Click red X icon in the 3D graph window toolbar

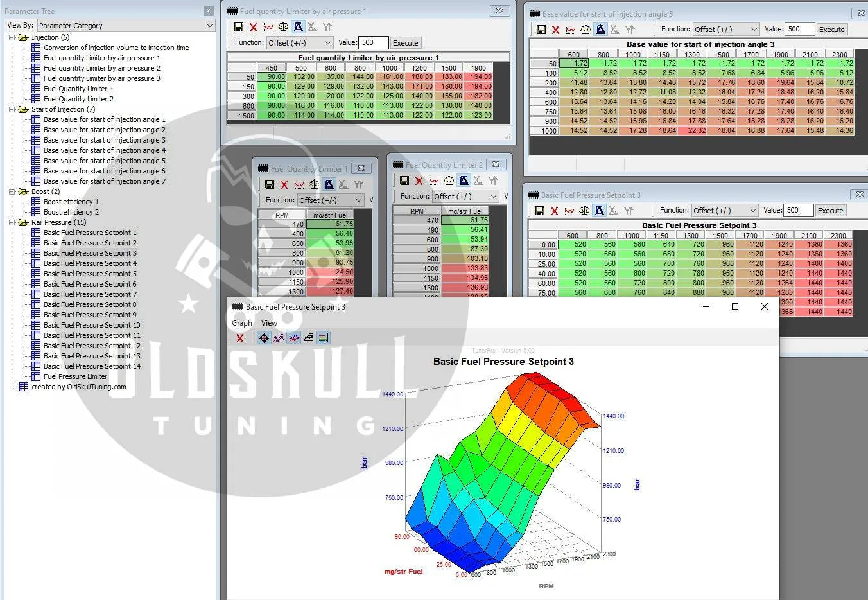click(240, 338)
